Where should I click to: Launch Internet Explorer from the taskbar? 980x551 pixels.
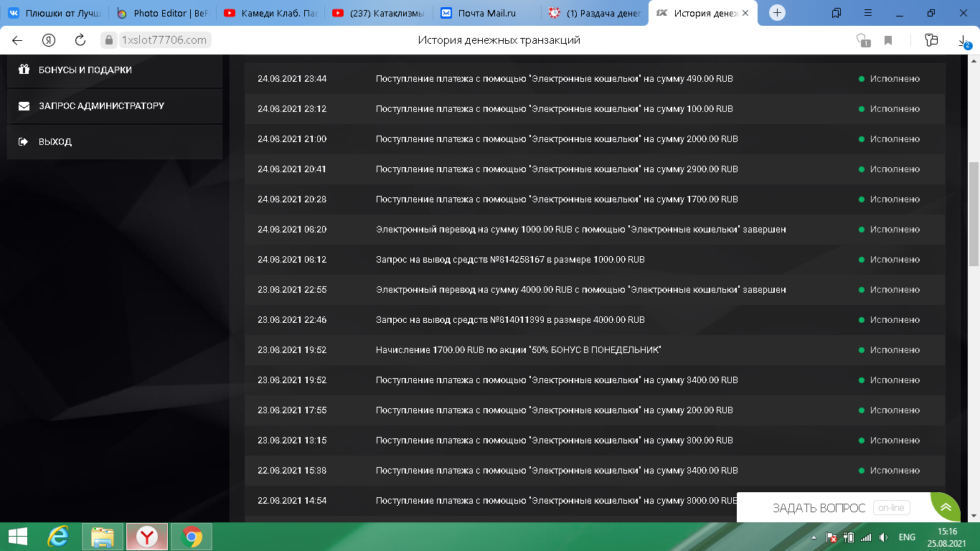(x=57, y=537)
